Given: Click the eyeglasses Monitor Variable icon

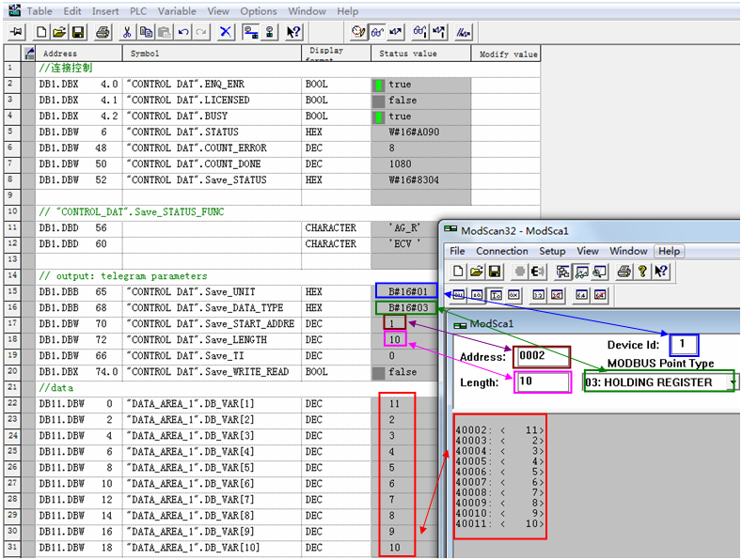Looking at the screenshot, I should pos(376,32).
